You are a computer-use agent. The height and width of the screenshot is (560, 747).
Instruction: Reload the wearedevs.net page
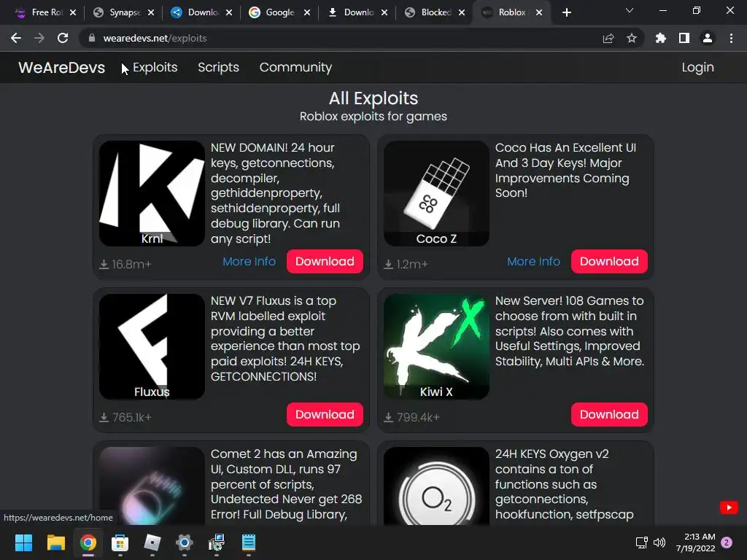click(x=63, y=38)
